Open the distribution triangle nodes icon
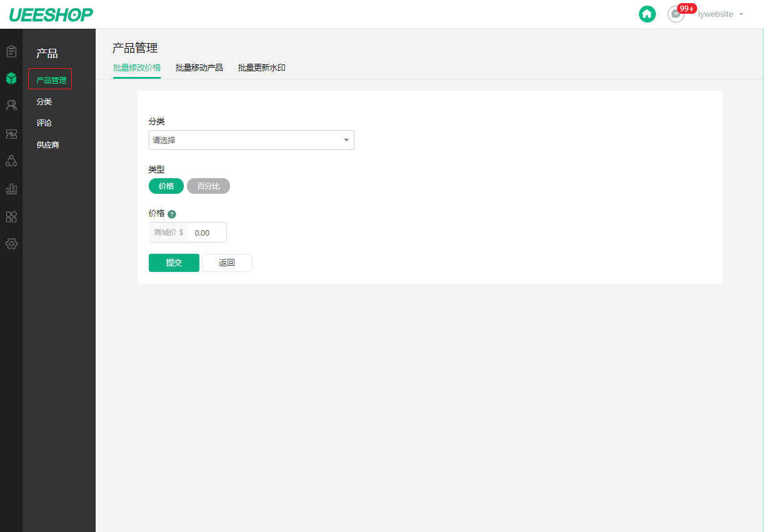 (x=11, y=161)
